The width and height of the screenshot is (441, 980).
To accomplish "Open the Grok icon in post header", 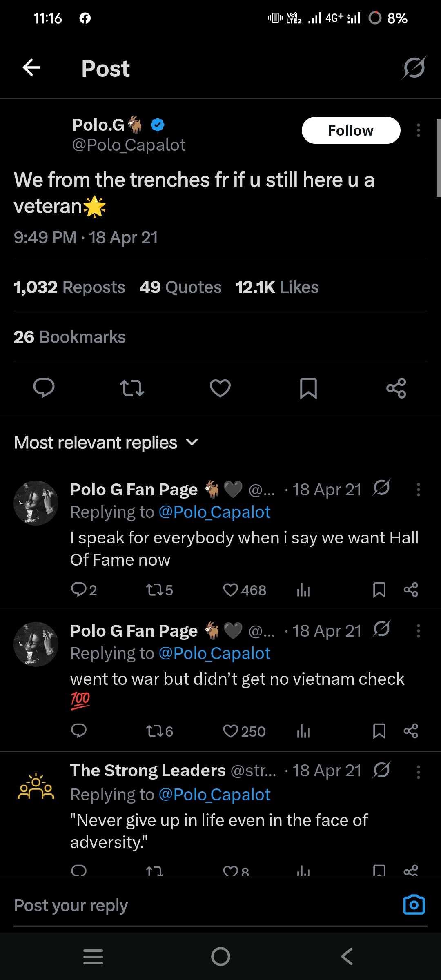I will (414, 68).
